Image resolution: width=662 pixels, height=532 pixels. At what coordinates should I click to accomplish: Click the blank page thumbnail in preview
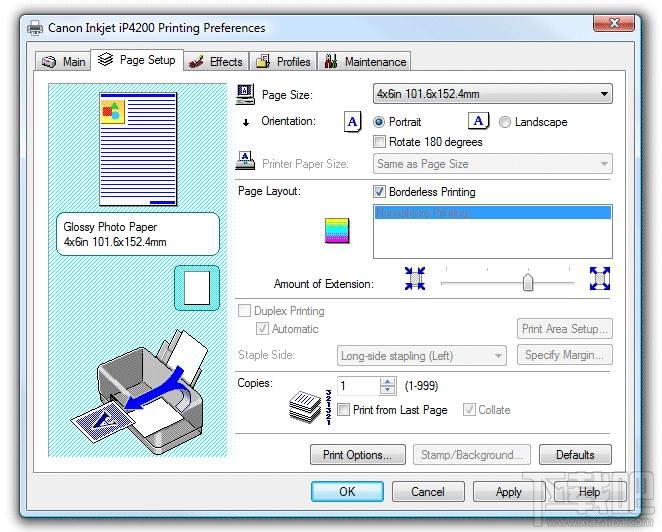pyautogui.click(x=197, y=288)
